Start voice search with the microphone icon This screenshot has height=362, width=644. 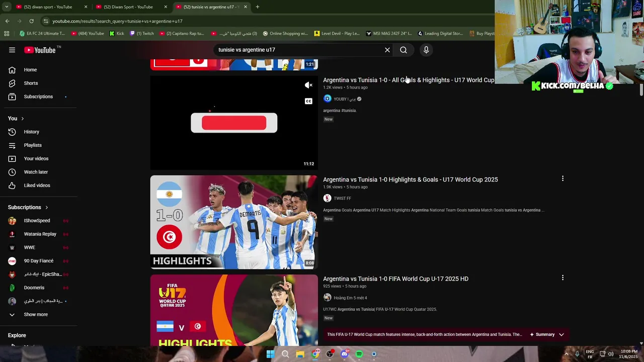click(x=426, y=50)
